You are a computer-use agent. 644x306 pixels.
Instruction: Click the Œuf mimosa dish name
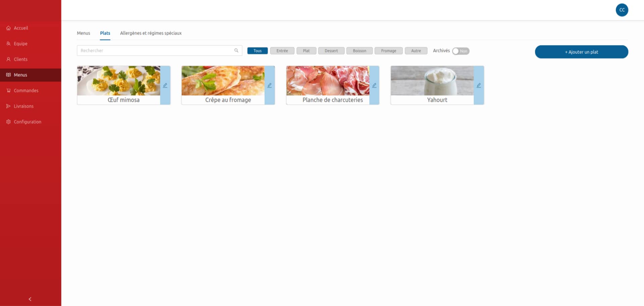point(123,100)
